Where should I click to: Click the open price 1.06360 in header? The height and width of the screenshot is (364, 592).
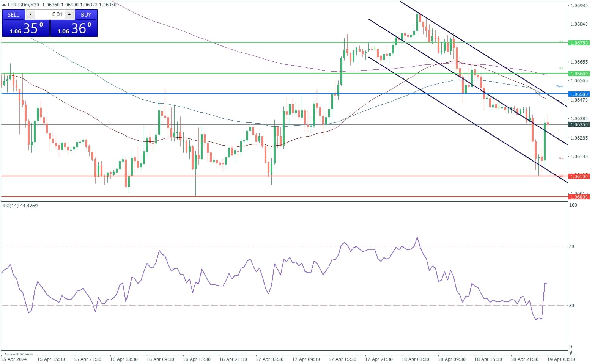tap(50, 5)
